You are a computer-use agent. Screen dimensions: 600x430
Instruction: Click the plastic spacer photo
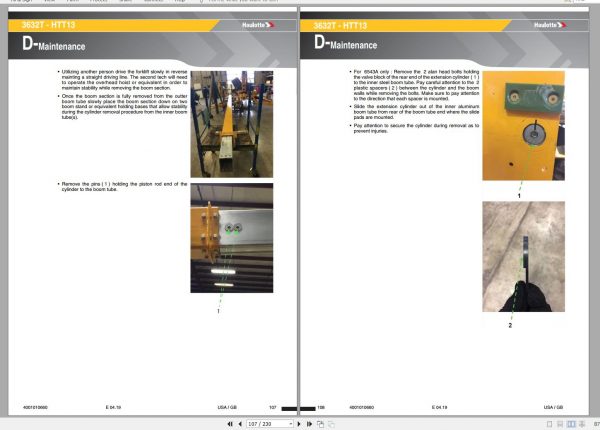[x=523, y=256]
